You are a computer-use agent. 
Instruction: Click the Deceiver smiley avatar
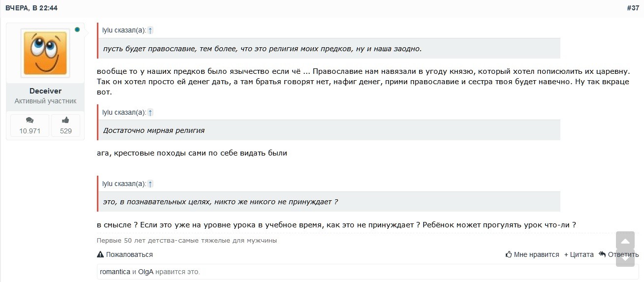[45, 53]
